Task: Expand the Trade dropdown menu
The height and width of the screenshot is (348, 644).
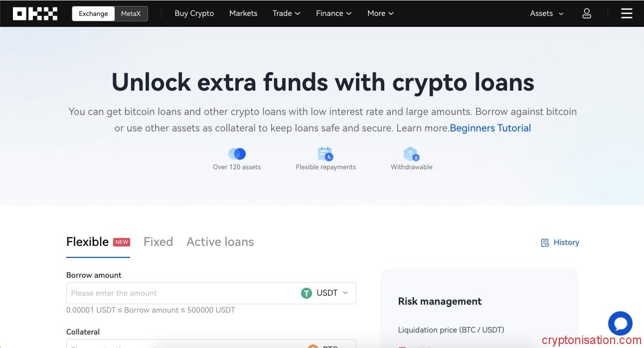Action: (x=286, y=13)
